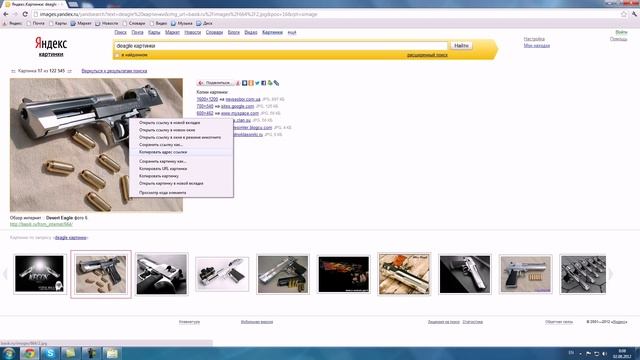Screen dimensions: 640x360
Task: Share picture via Twitter icon
Action: (257, 83)
